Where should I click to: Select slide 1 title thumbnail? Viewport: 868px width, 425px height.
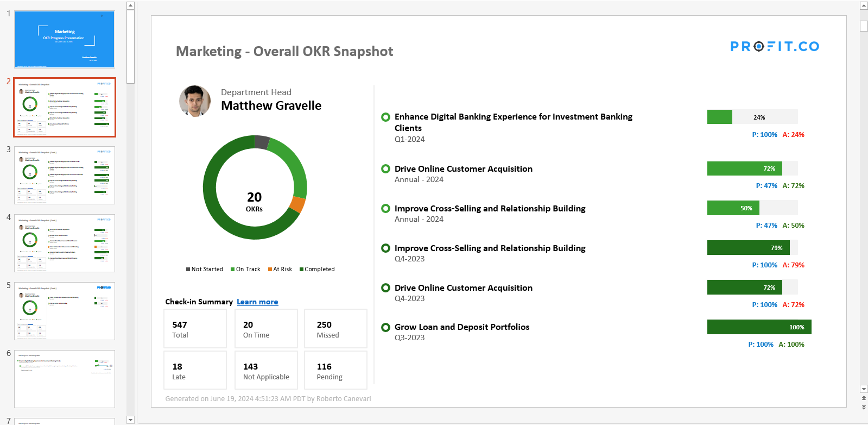tap(65, 39)
